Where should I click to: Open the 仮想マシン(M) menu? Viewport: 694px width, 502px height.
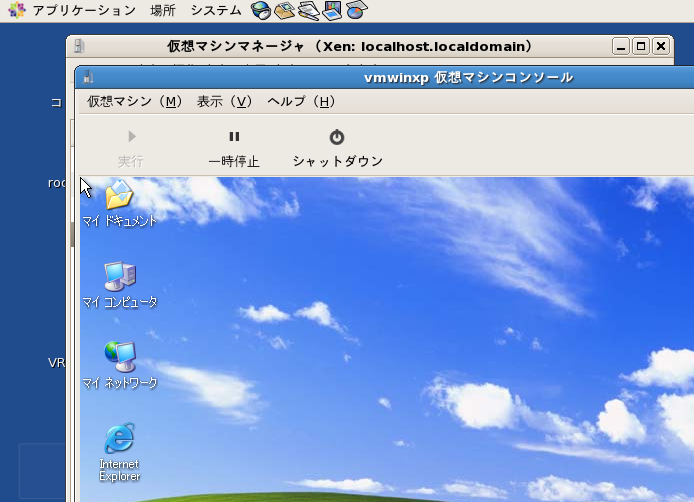click(134, 101)
